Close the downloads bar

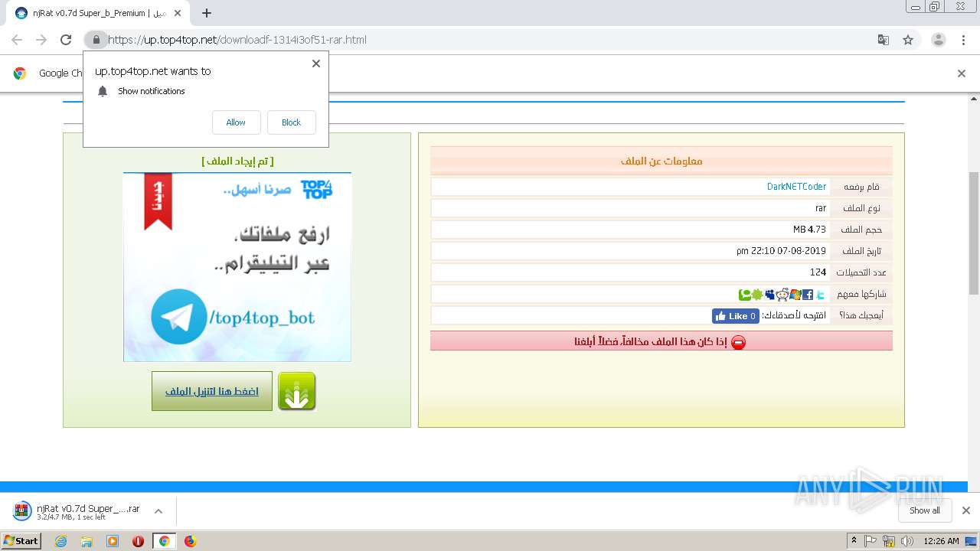pyautogui.click(x=965, y=510)
